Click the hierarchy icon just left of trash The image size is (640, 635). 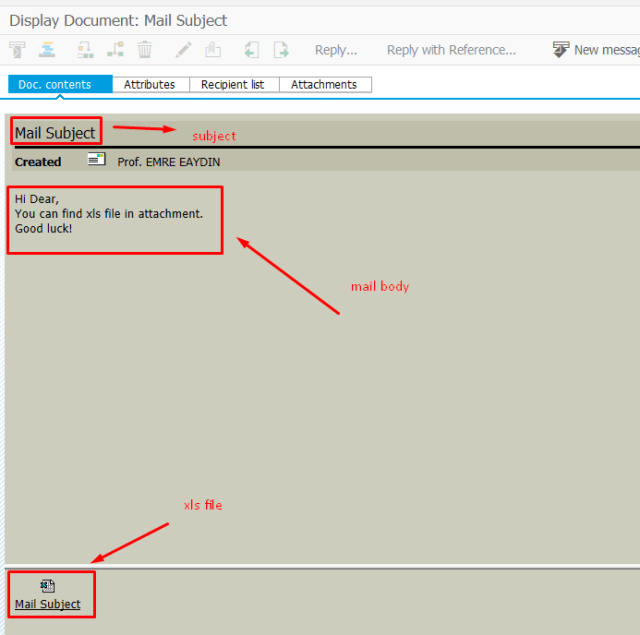(115, 50)
